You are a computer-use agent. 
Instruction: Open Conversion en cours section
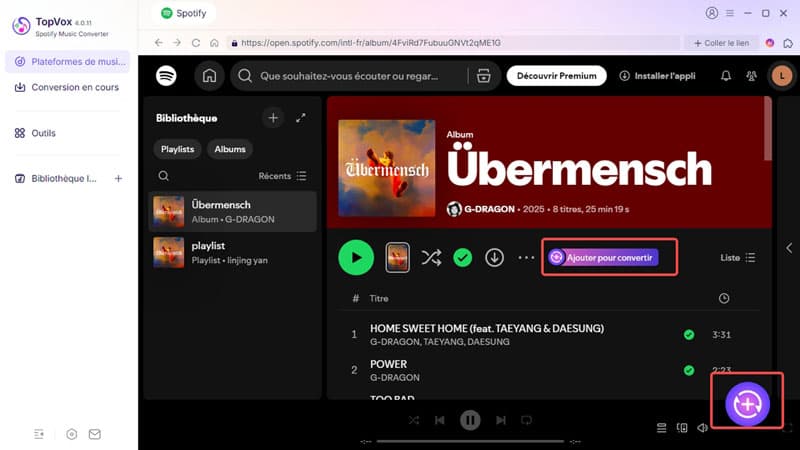(67, 87)
